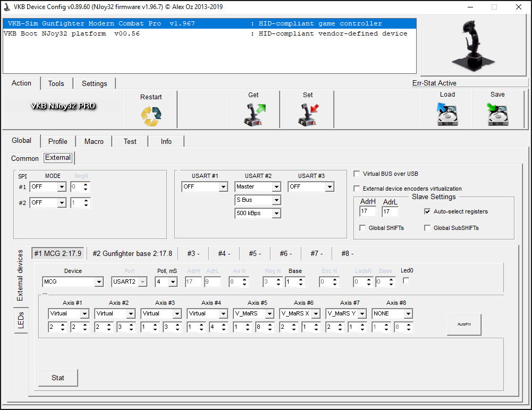Open the Info tab
This screenshot has height=410, width=532.
click(166, 141)
